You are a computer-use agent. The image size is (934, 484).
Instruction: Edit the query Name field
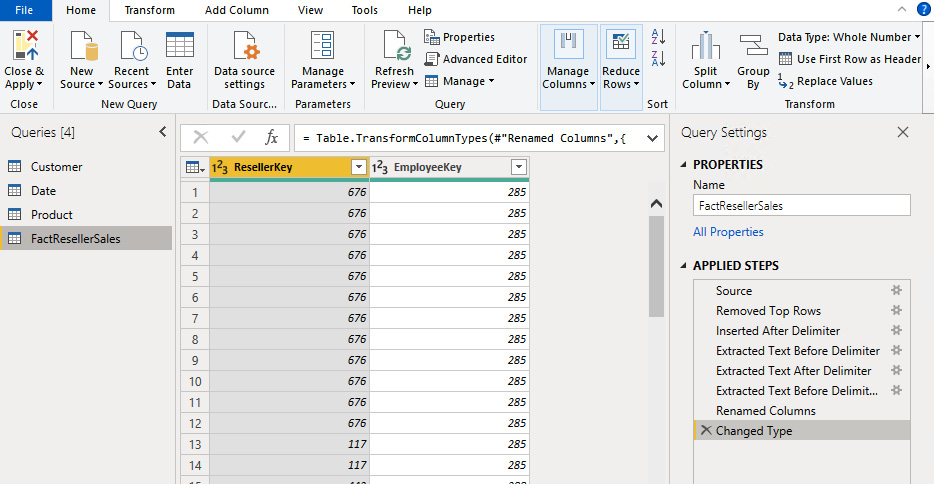(802, 205)
